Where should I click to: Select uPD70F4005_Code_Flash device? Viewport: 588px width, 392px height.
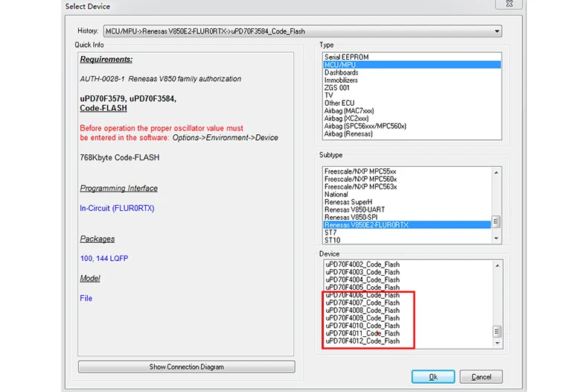pyautogui.click(x=408, y=287)
